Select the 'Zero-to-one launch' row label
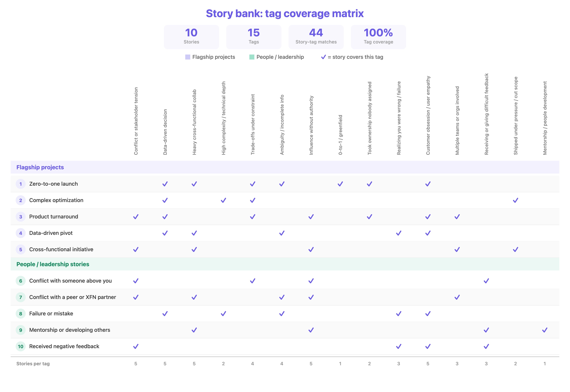 click(x=53, y=184)
